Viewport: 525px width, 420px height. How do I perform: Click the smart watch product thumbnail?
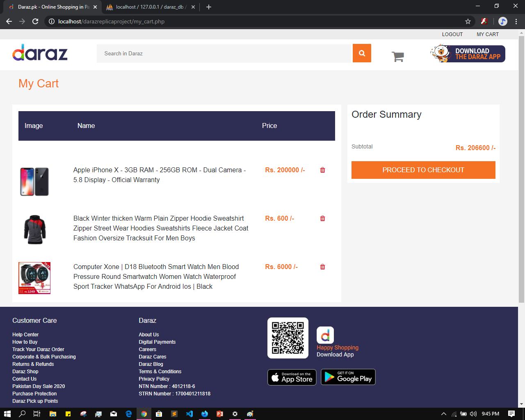click(x=34, y=278)
